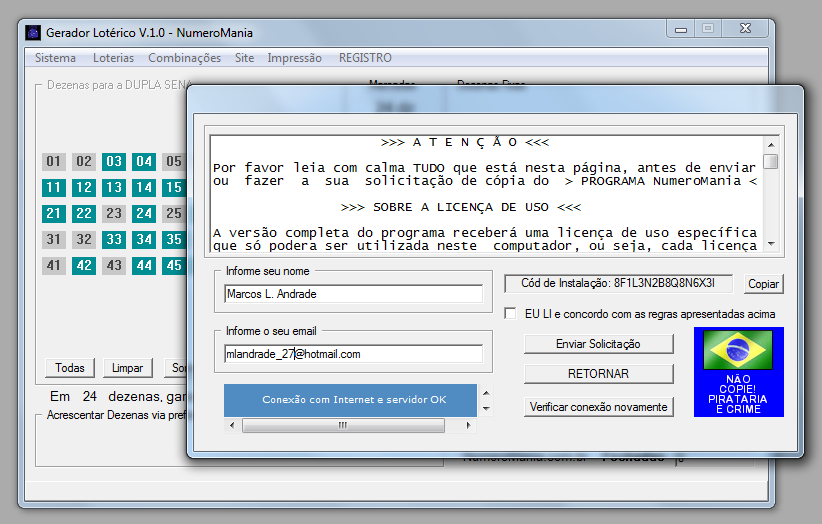The height and width of the screenshot is (524, 822).
Task: Open the Impressão menu
Action: pos(295,58)
